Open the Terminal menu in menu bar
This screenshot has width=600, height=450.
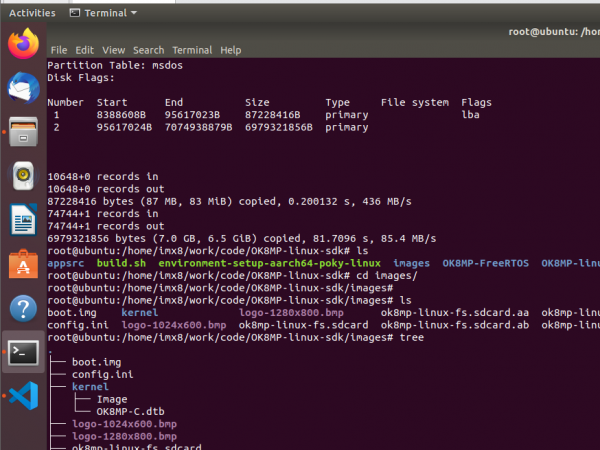192,50
